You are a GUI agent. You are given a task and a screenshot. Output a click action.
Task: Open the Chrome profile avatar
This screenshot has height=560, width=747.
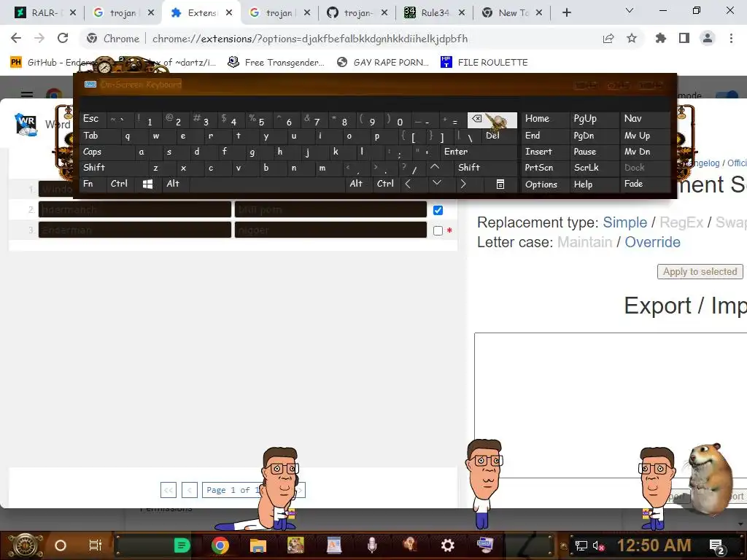click(x=708, y=38)
